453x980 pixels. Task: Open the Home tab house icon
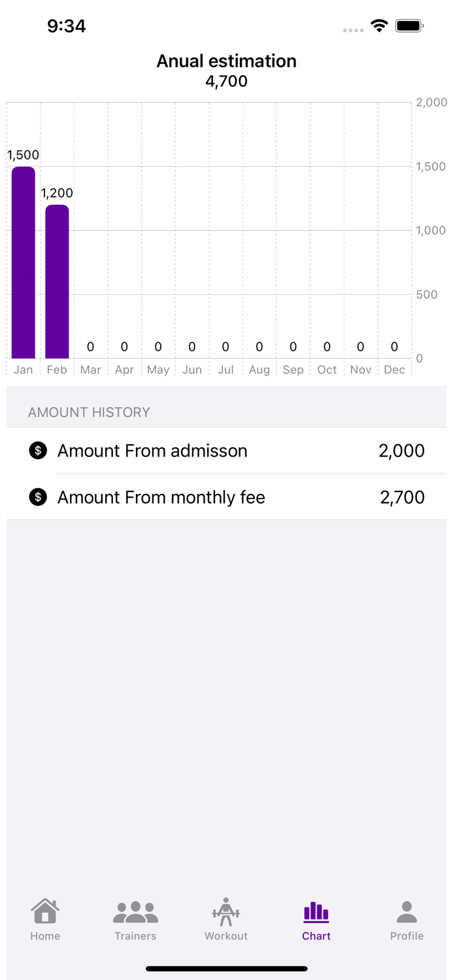(x=45, y=912)
